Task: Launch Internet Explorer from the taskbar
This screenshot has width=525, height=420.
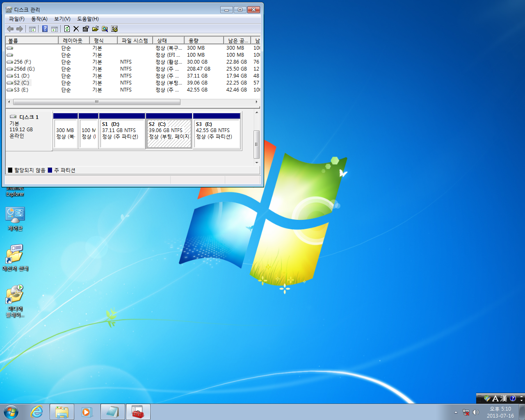Action: coord(37,412)
